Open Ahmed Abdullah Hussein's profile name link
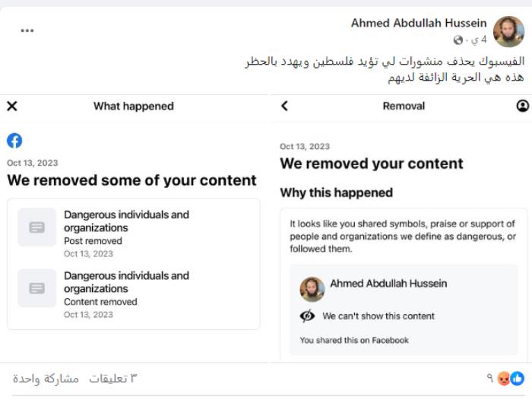Screen dimensions: 532x400 tap(419, 24)
